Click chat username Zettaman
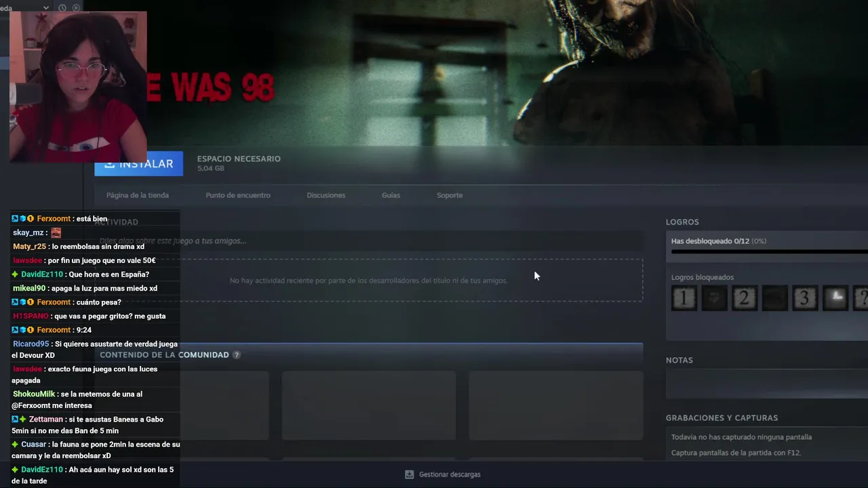 pos(45,420)
